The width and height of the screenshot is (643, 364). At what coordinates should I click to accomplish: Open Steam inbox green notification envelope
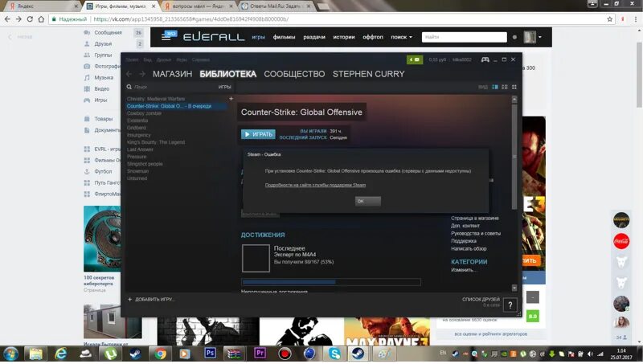tap(415, 59)
